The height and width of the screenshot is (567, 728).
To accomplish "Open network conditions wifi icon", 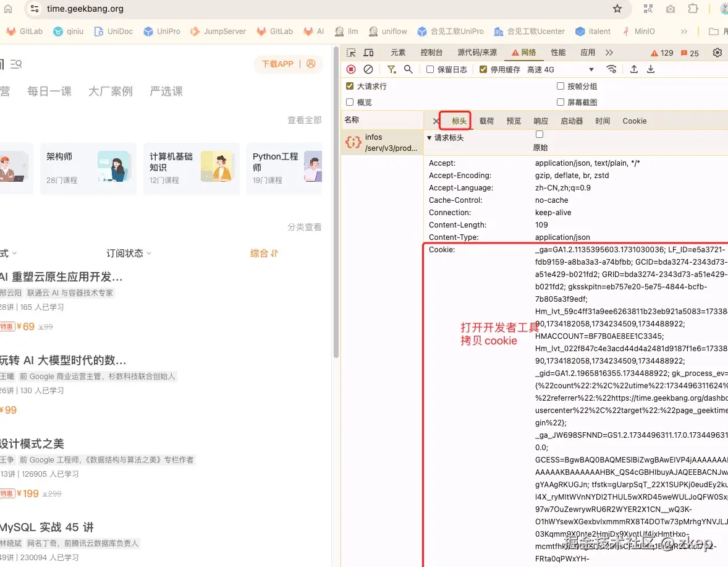I will 611,69.
